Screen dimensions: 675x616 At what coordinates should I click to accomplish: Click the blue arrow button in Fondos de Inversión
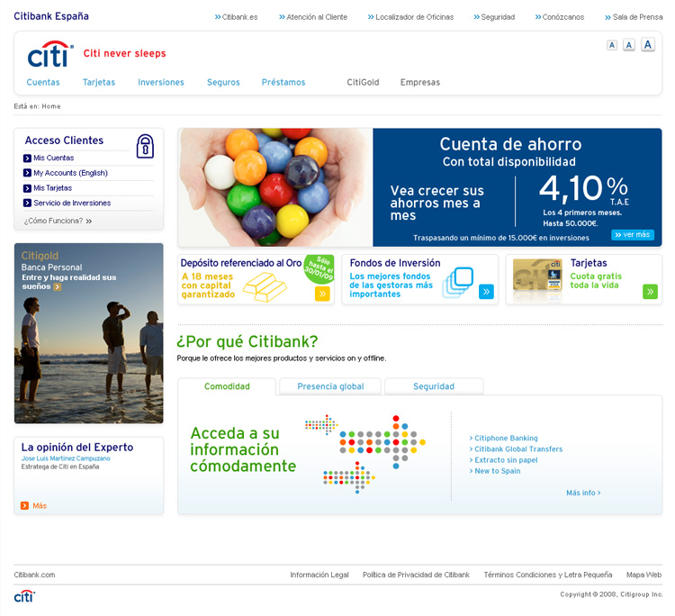(x=486, y=292)
